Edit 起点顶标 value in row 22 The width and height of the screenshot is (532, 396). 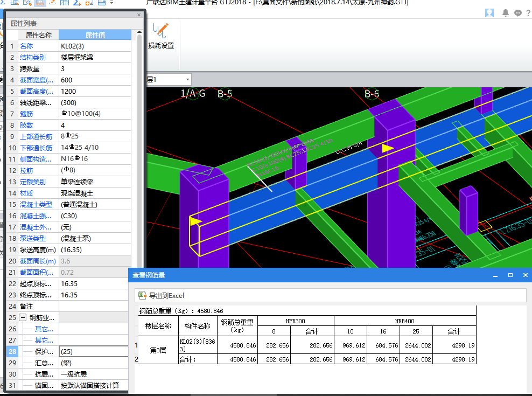click(95, 283)
